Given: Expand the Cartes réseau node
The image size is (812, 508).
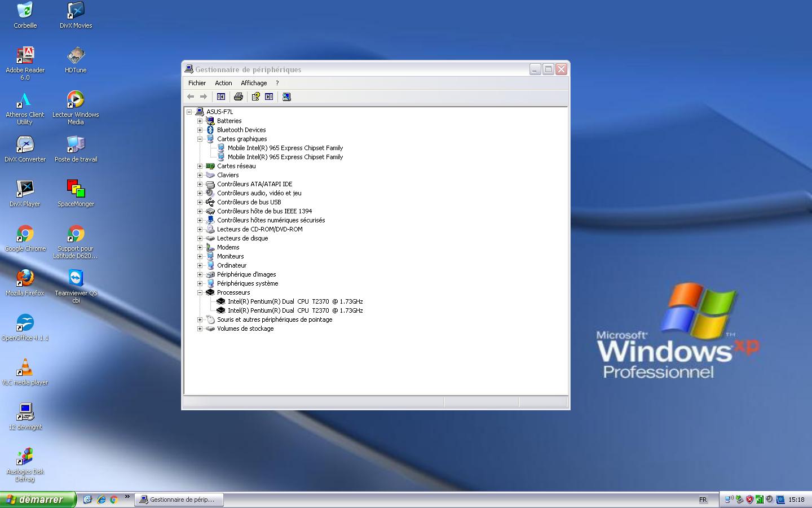Looking at the screenshot, I should pos(200,166).
